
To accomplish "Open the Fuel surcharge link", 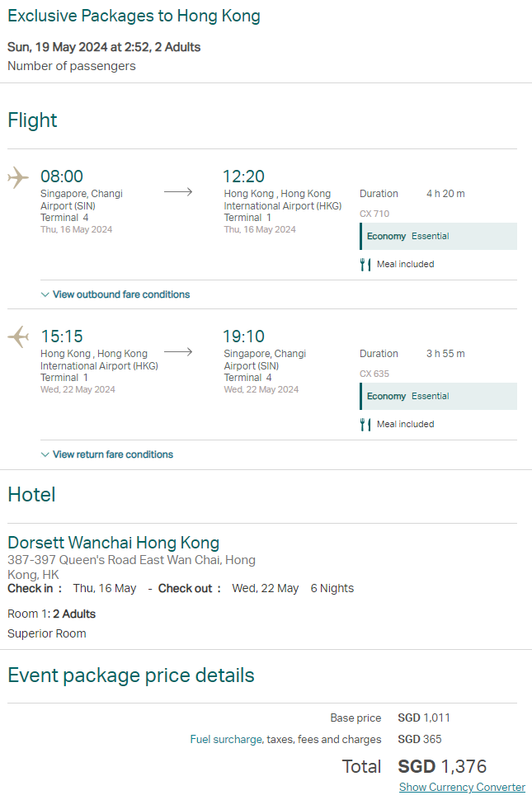I will coord(227,739).
